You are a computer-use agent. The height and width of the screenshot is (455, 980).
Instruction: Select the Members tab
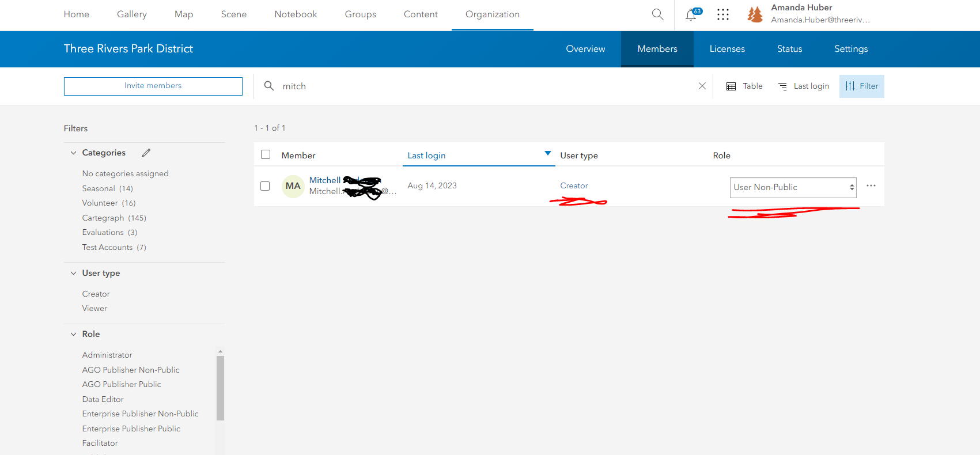point(657,49)
